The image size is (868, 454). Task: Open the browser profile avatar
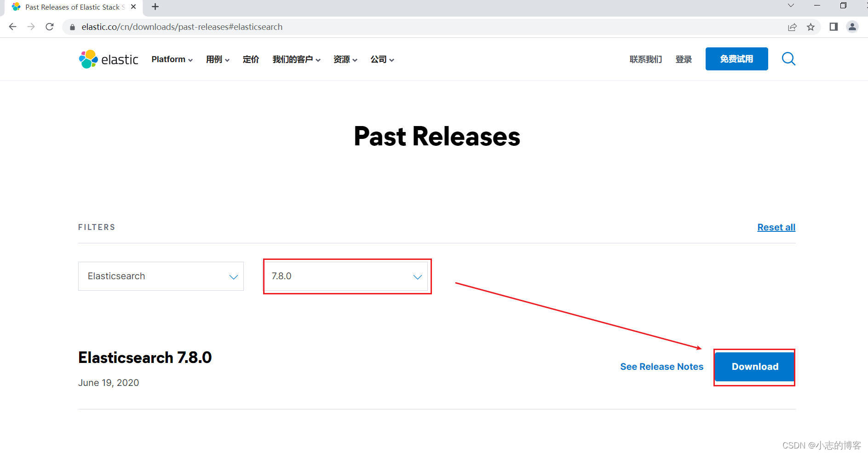(852, 27)
